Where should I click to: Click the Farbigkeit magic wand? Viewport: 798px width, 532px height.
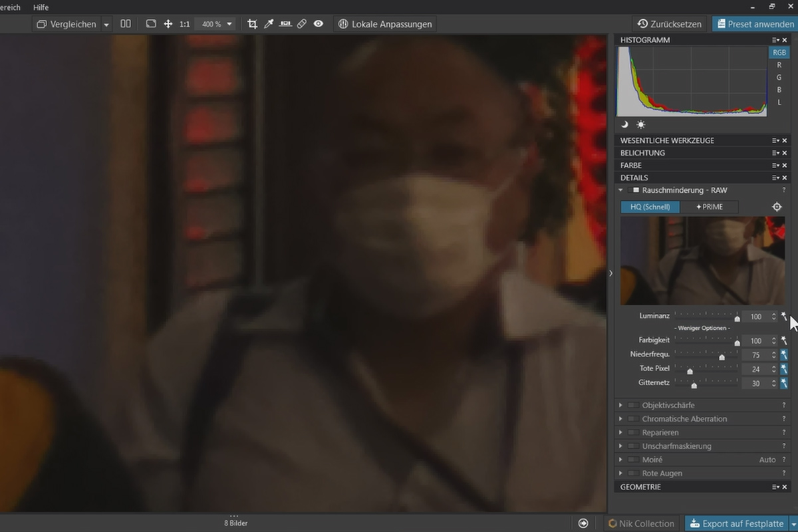click(784, 340)
